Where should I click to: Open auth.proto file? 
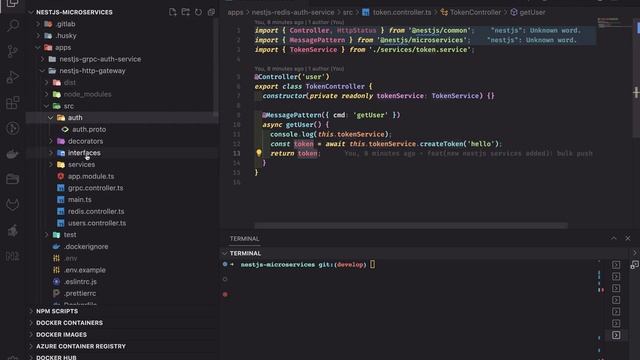(89, 129)
